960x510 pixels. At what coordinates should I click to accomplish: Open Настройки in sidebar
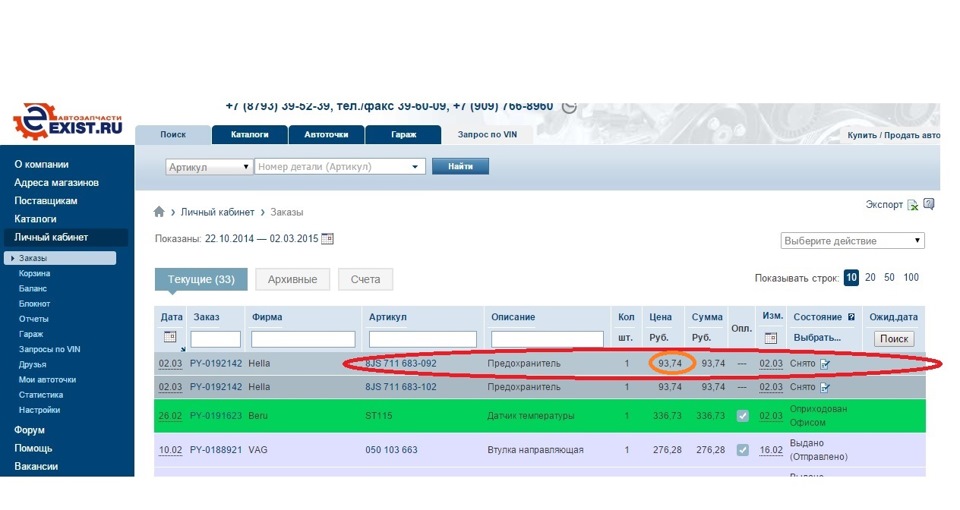click(x=39, y=410)
